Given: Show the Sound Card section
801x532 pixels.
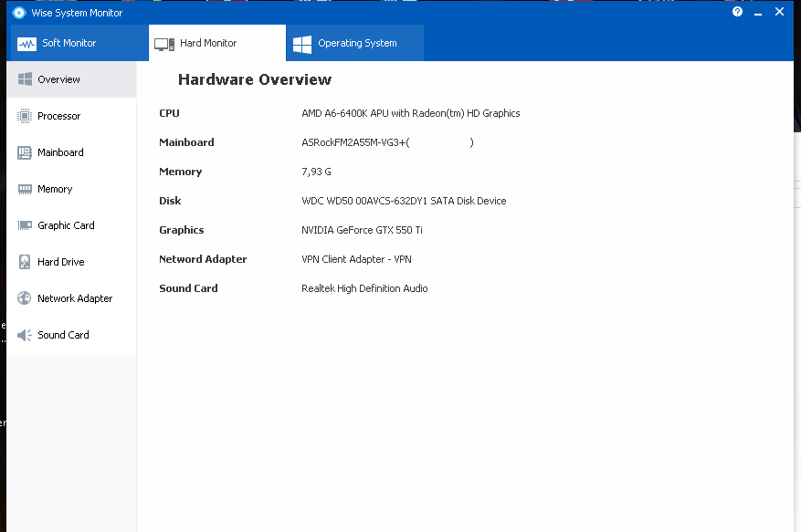Looking at the screenshot, I should tap(71, 335).
